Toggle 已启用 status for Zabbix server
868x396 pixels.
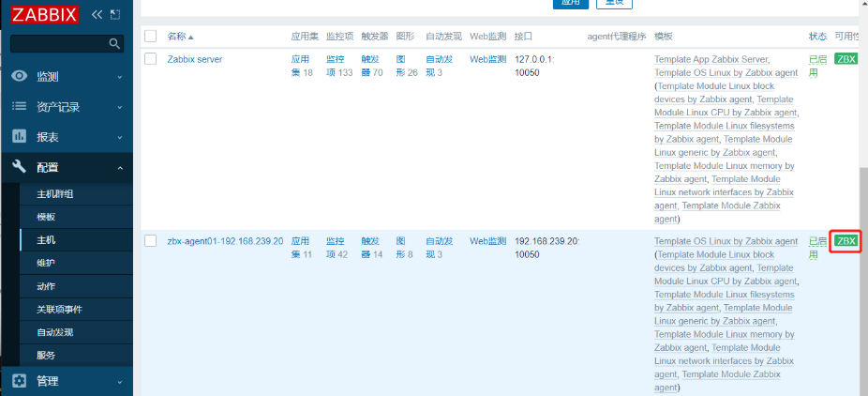pyautogui.click(x=817, y=66)
